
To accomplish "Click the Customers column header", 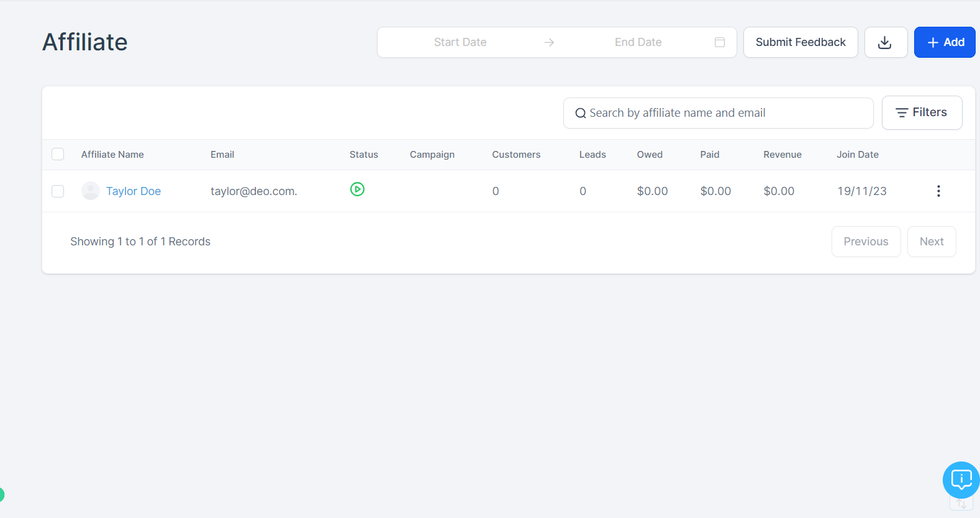I will (x=516, y=155).
